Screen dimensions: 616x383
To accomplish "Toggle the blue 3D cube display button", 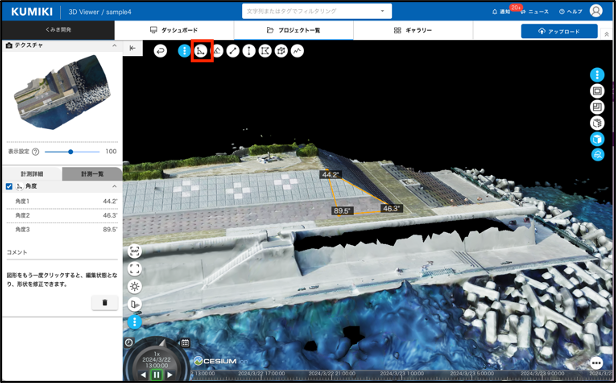I will 597,139.
